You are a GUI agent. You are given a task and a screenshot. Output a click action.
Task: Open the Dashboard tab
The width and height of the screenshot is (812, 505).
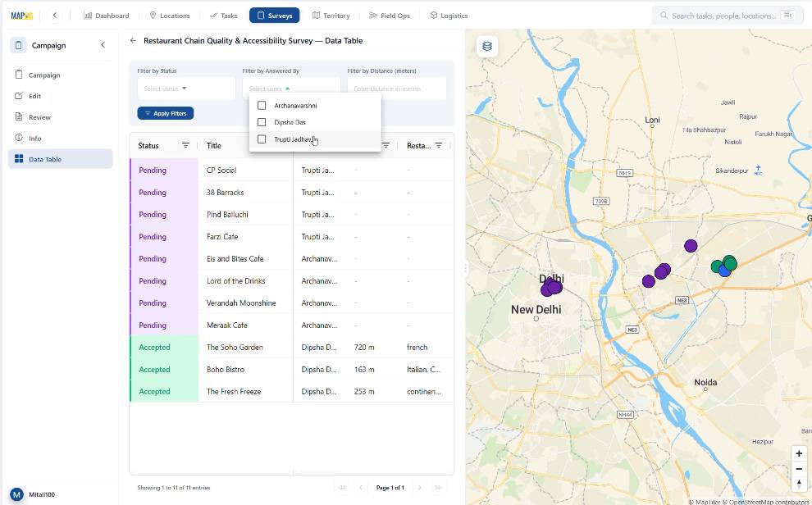tap(106, 16)
